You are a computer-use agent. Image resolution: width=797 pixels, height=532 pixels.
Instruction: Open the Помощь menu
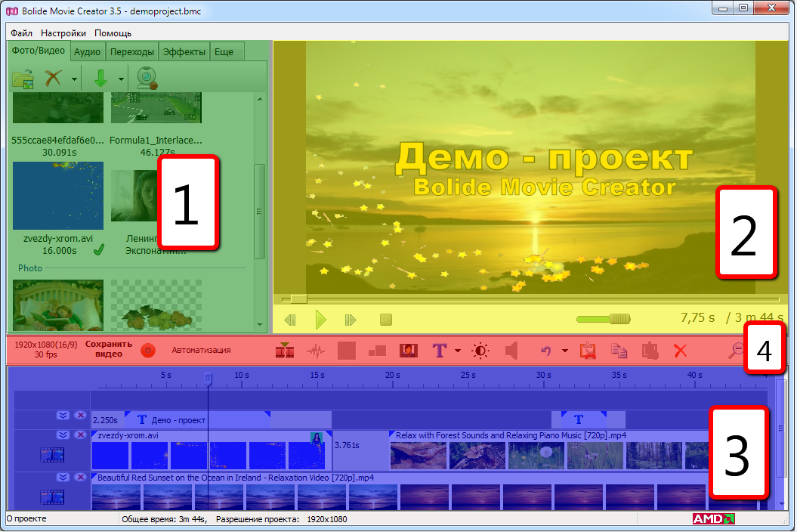click(x=113, y=33)
